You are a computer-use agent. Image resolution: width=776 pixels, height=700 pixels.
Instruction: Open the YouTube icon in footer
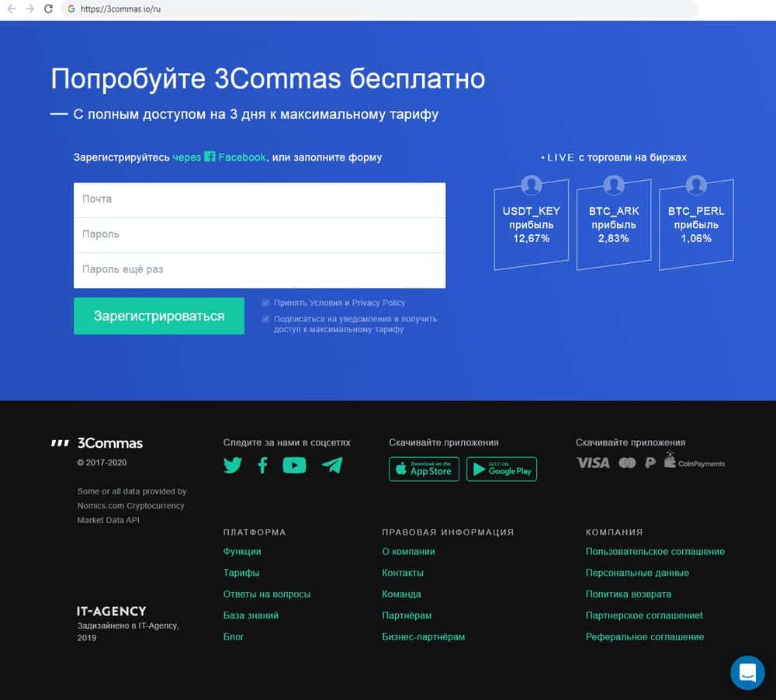[x=294, y=466]
